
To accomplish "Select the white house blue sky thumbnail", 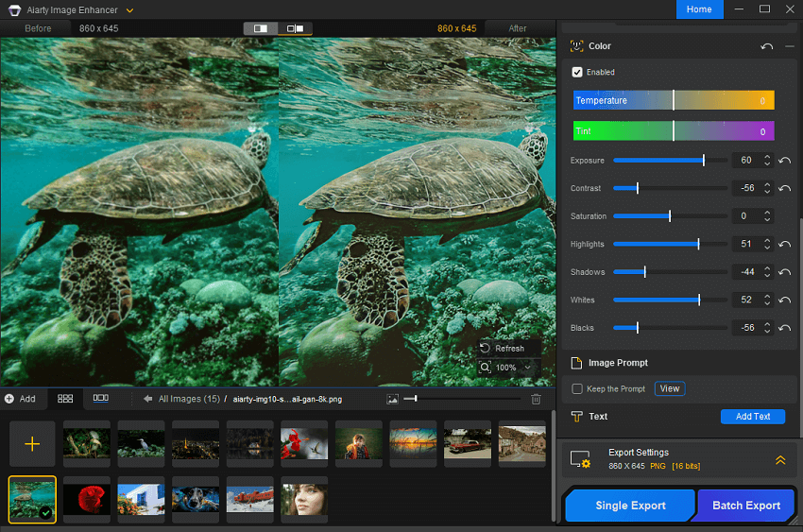I will point(141,499).
